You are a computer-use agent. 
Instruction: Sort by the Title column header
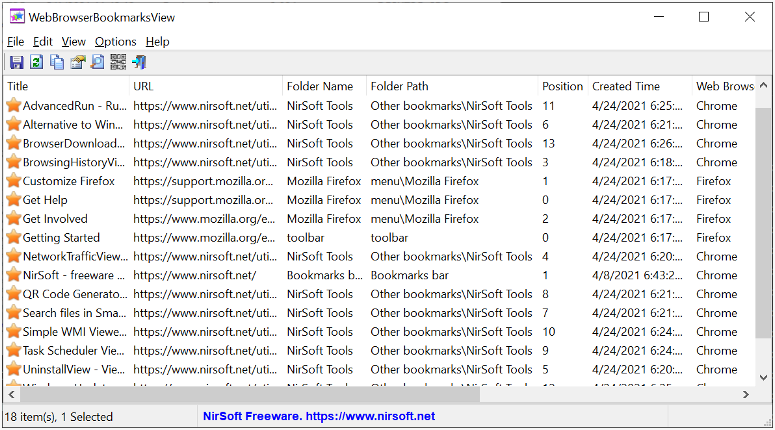pyautogui.click(x=66, y=86)
